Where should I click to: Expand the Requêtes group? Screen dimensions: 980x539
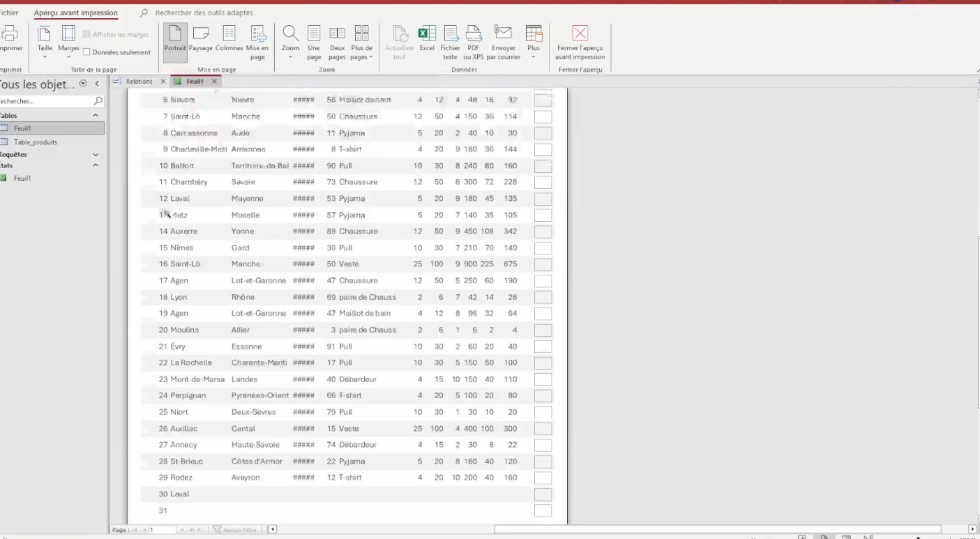96,155
